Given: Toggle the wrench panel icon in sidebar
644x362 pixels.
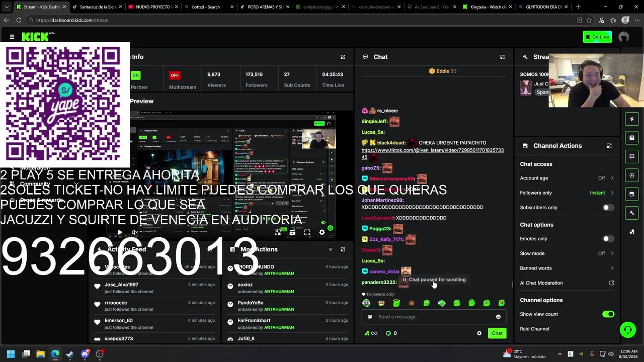Looking at the screenshot, I should click(632, 213).
